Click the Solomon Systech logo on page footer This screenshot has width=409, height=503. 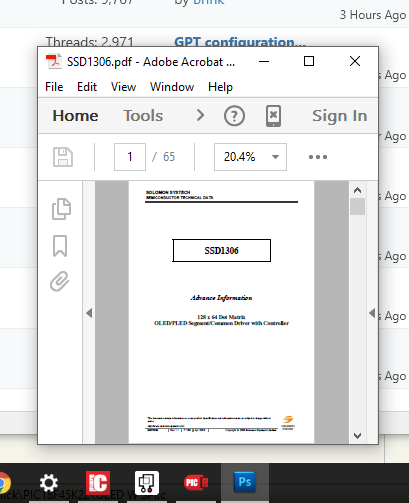[x=288, y=422]
